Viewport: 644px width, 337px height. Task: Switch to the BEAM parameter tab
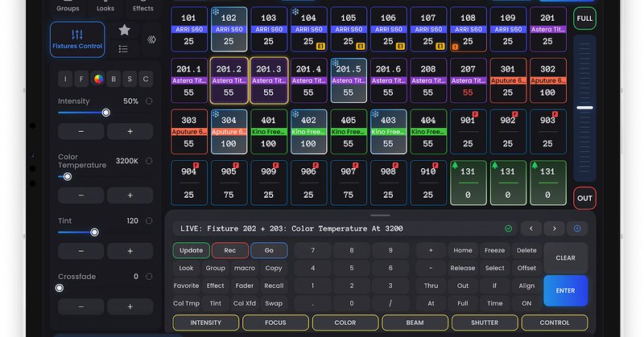pyautogui.click(x=415, y=323)
